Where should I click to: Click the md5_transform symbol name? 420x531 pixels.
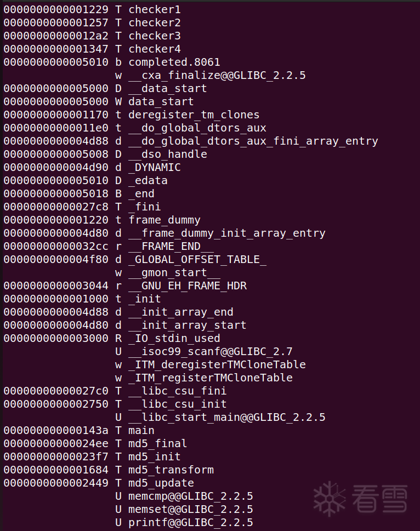(x=171, y=470)
